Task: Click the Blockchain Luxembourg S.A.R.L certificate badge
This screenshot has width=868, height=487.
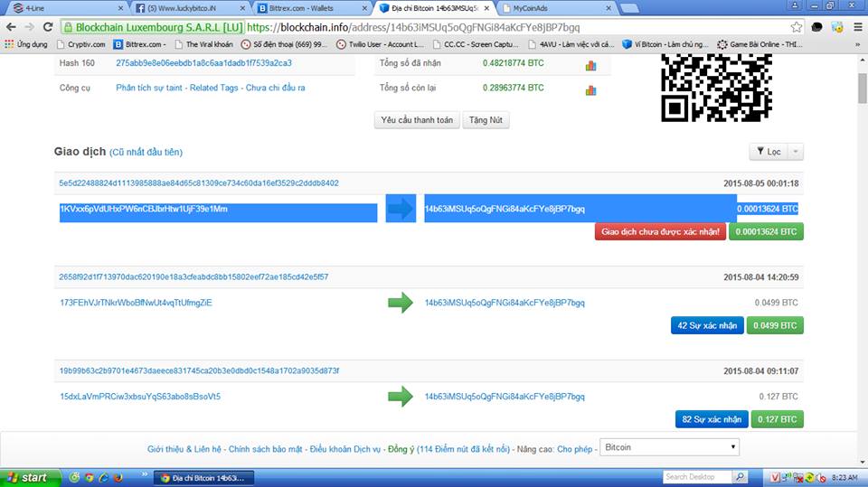Action: (x=153, y=27)
